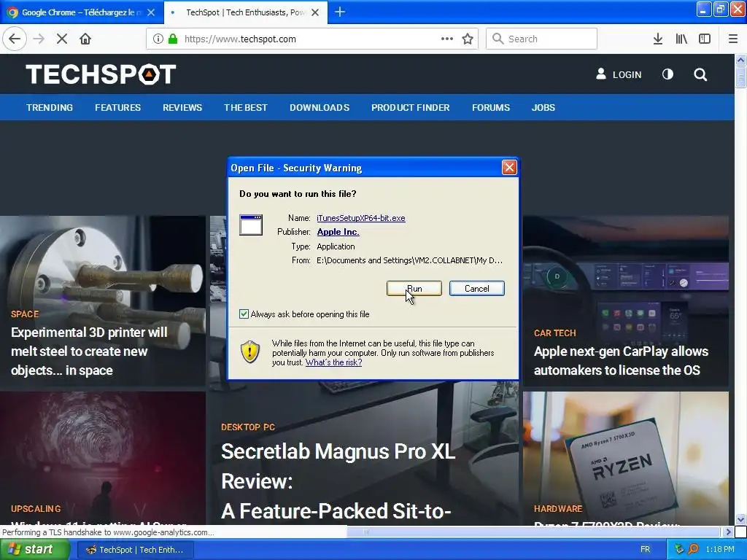This screenshot has width=747, height=560.
Task: Open the PRODUCT FINDER menu item
Action: click(x=411, y=108)
